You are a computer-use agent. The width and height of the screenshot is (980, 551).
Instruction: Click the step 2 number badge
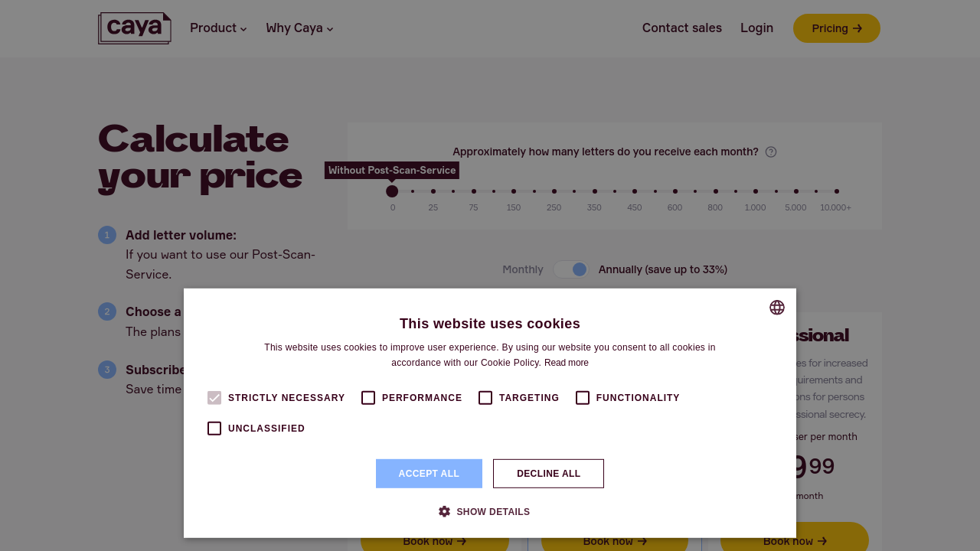click(107, 311)
